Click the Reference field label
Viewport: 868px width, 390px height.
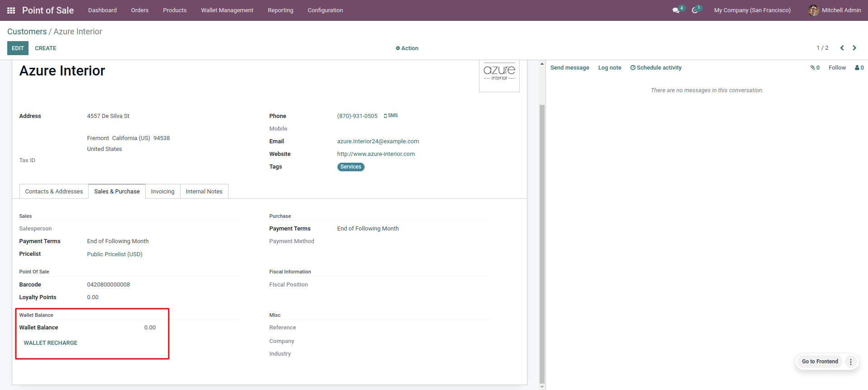click(283, 328)
